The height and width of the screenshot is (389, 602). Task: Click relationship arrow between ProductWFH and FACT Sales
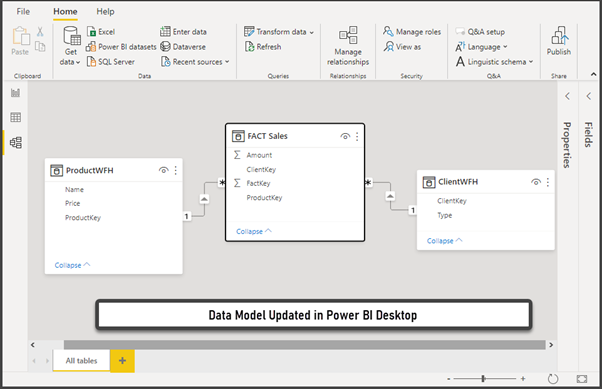(204, 199)
